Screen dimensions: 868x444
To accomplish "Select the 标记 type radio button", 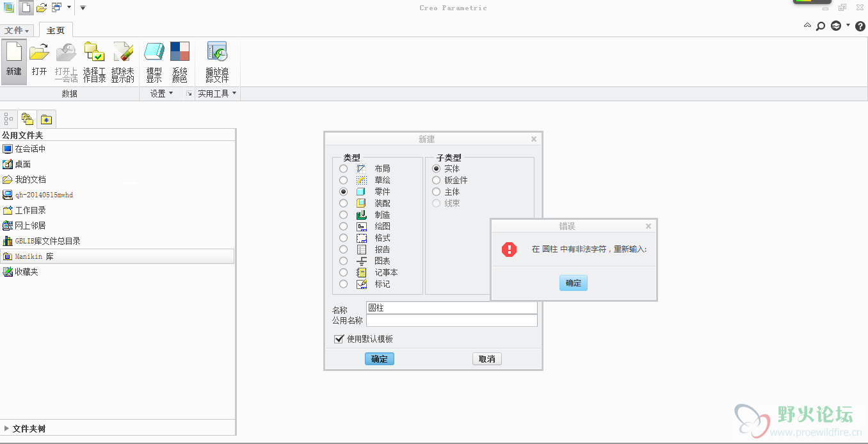I will click(x=344, y=284).
